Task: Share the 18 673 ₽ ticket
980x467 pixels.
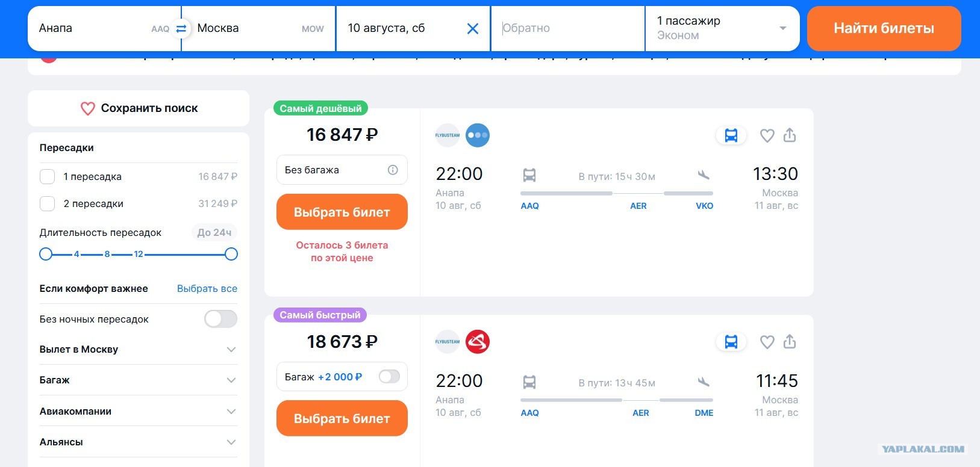Action: [790, 342]
